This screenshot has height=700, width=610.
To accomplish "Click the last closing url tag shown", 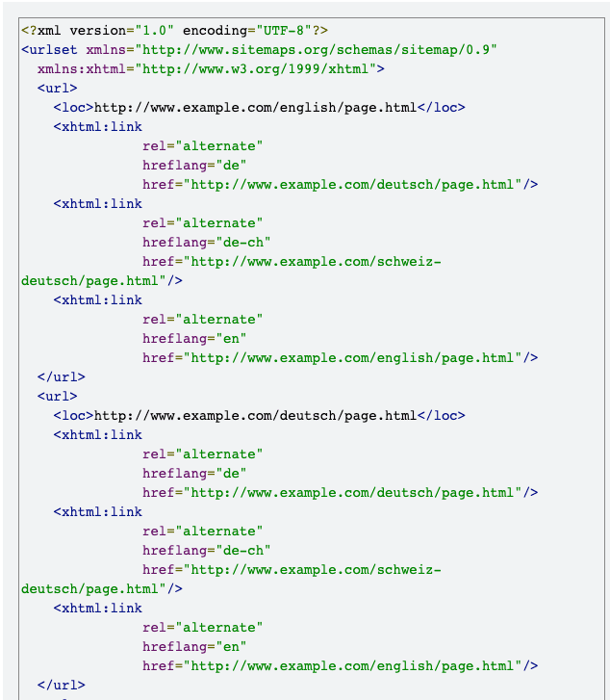I will [62, 686].
